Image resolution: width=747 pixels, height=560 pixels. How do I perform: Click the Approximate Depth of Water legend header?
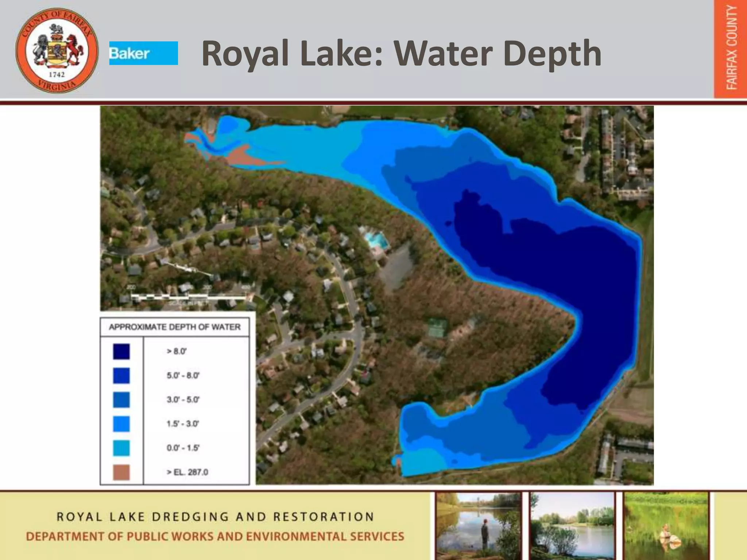point(175,327)
